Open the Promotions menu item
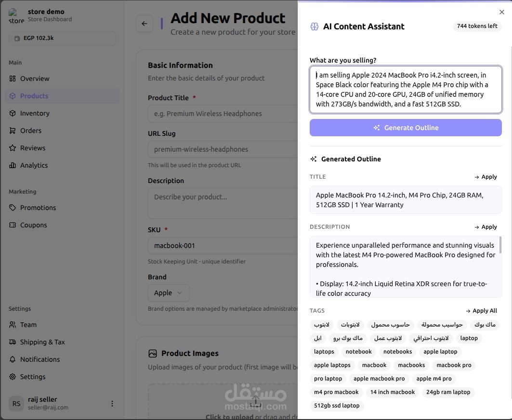Screen dimensions: 512x420 point(62,208)
